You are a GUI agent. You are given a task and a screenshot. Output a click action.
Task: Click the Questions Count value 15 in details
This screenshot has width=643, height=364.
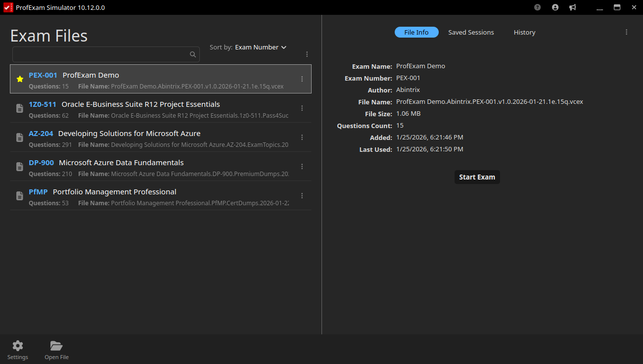point(400,126)
